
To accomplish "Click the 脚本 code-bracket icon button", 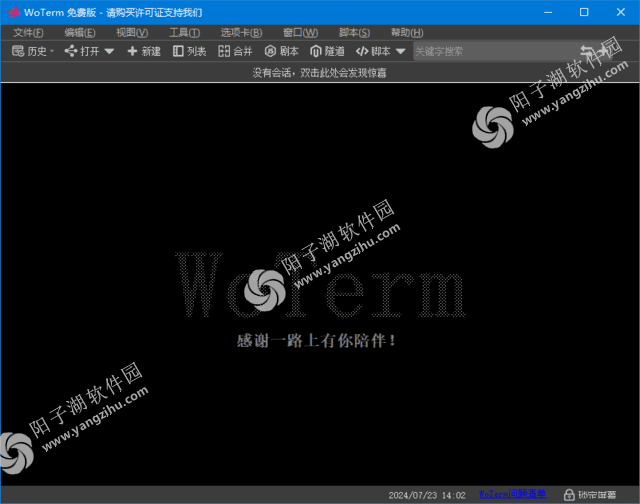I will (373, 51).
